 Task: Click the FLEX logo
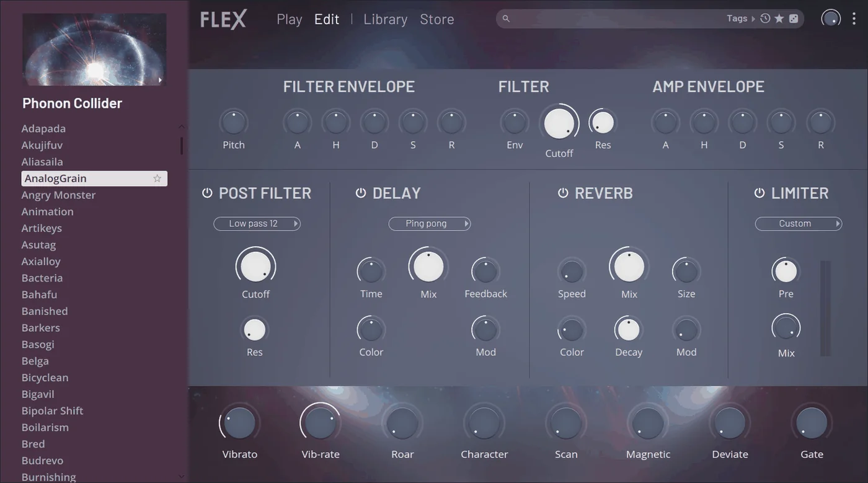[x=223, y=19]
